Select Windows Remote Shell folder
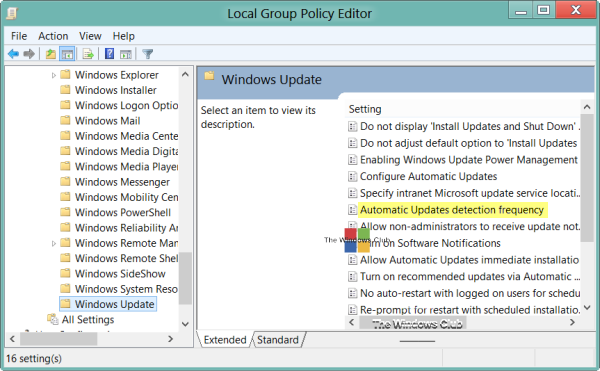The height and width of the screenshot is (371, 600). (127, 258)
